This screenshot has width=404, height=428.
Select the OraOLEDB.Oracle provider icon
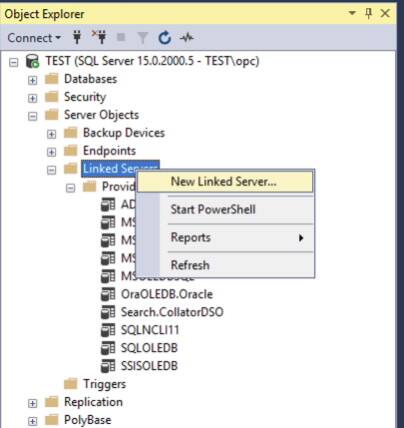[x=108, y=294]
